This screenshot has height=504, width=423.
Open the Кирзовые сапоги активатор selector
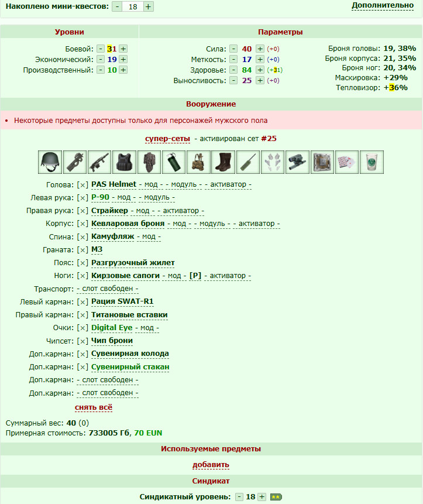tap(228, 276)
